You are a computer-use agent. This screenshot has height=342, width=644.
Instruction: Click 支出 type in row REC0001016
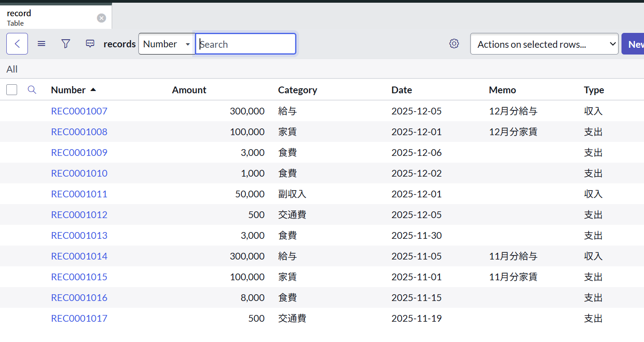pyautogui.click(x=593, y=297)
